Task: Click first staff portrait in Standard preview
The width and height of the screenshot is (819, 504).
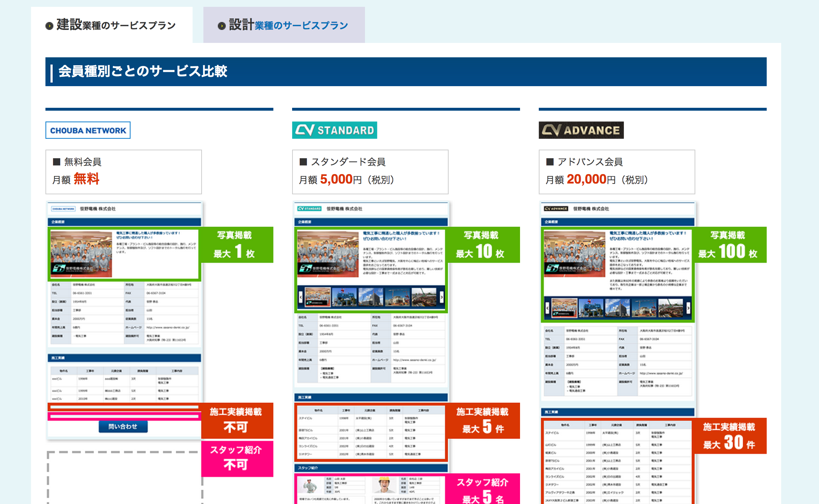Action: point(311,486)
